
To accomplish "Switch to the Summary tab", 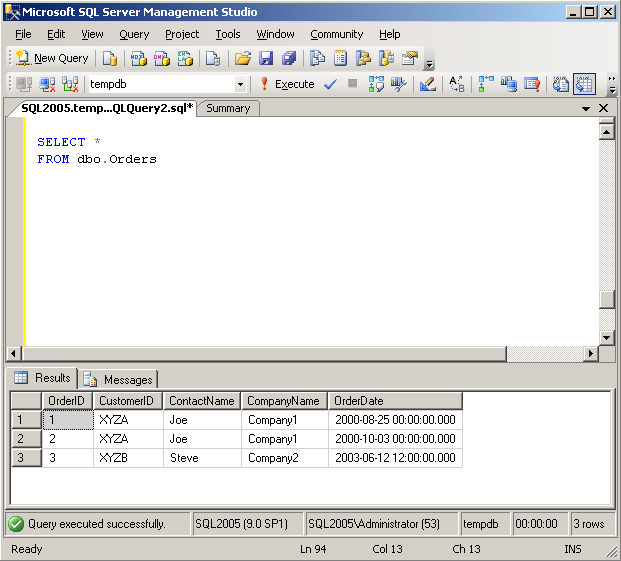I will [229, 108].
